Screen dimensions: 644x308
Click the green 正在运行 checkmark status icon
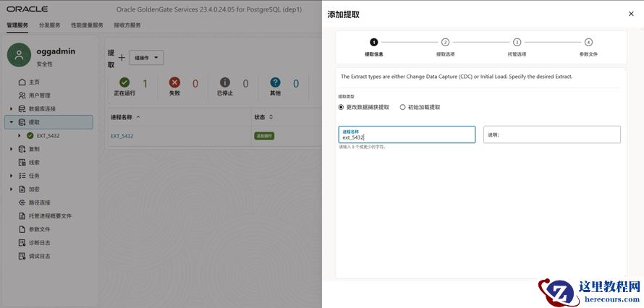124,82
